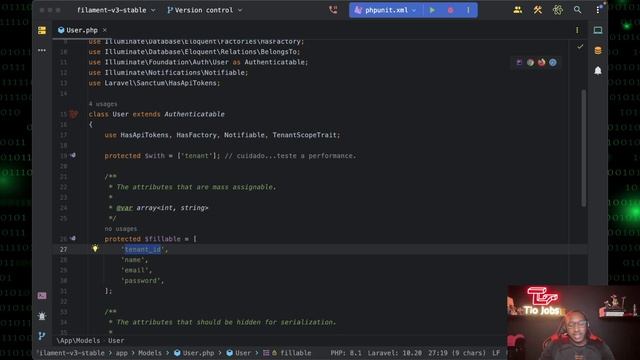The height and width of the screenshot is (360, 640).
Task: Click the fillable breadcrumb in navigation bar
Action: pyautogui.click(x=287, y=353)
